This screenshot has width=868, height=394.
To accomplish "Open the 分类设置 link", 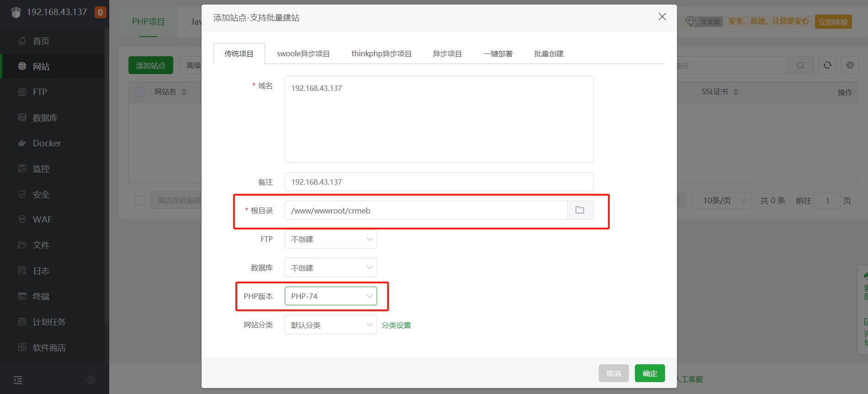I will click(x=396, y=325).
